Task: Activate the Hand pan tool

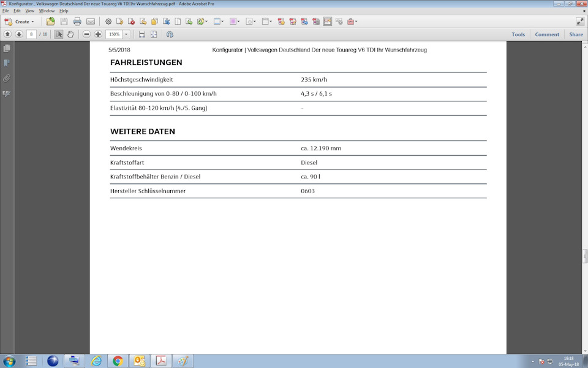Action: (x=70, y=34)
